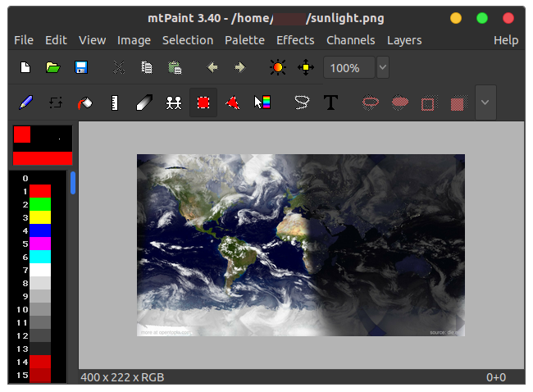Select the Shuffle tool
The height and width of the screenshot is (392, 533).
(56, 103)
